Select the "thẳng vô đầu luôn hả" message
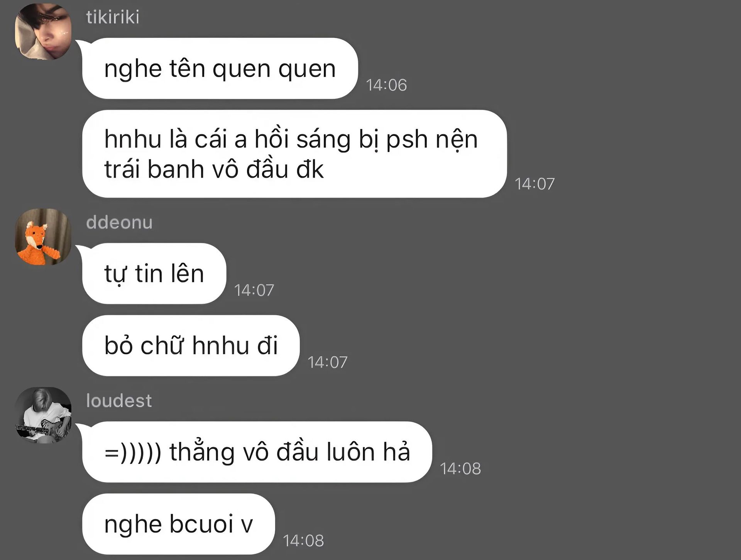The image size is (741, 560). (x=257, y=452)
